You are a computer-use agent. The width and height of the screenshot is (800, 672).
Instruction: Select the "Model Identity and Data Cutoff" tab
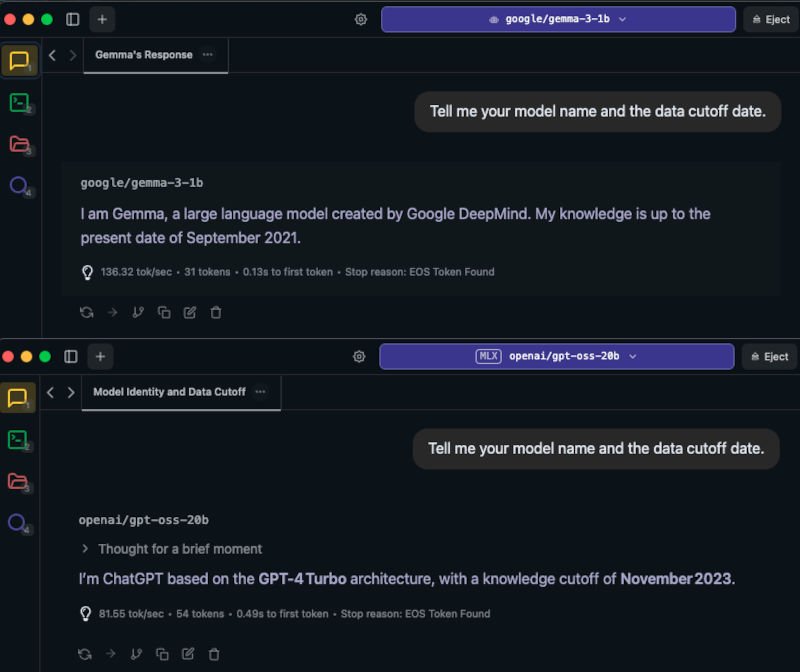pyautogui.click(x=169, y=392)
